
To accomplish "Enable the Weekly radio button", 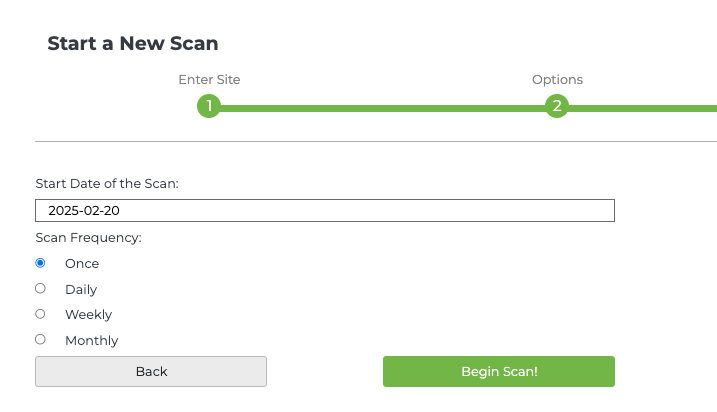I will coord(40,314).
